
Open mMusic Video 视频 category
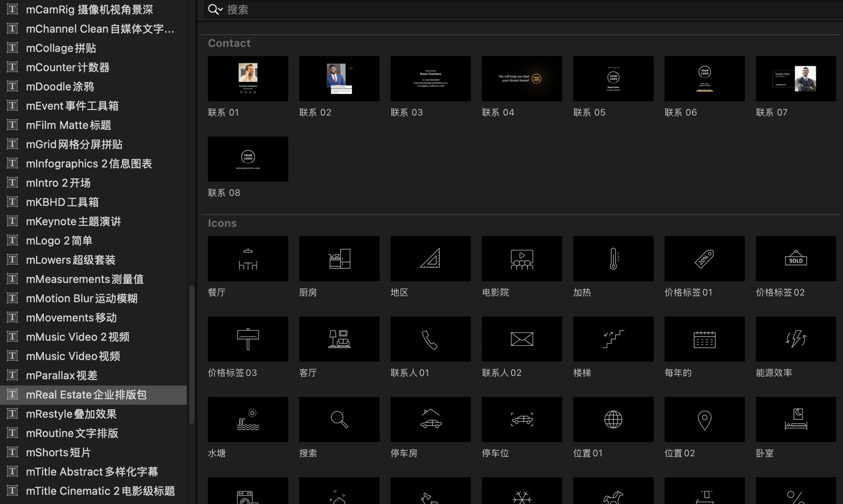[x=93, y=356]
